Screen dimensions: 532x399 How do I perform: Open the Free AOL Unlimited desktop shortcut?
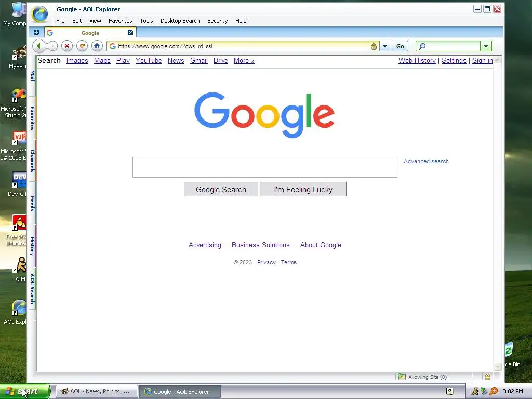click(x=17, y=230)
